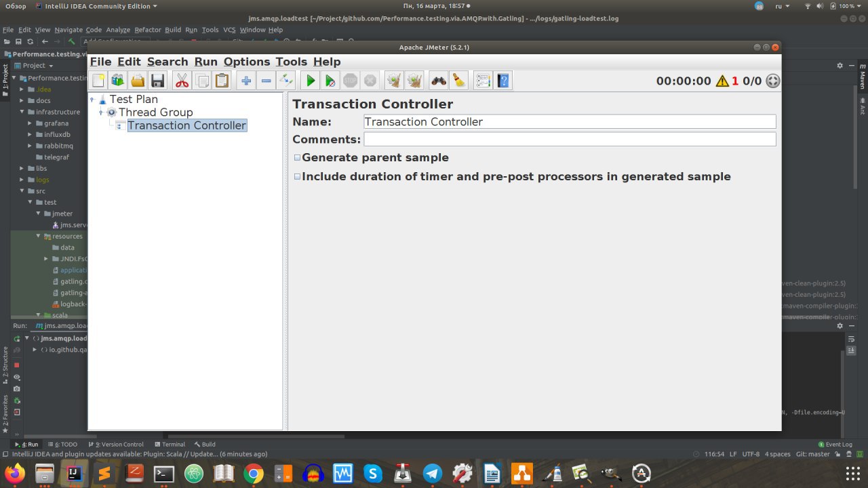Image resolution: width=868 pixels, height=488 pixels.
Task: Click the remote engines round icon in JMeter
Action: (772, 81)
